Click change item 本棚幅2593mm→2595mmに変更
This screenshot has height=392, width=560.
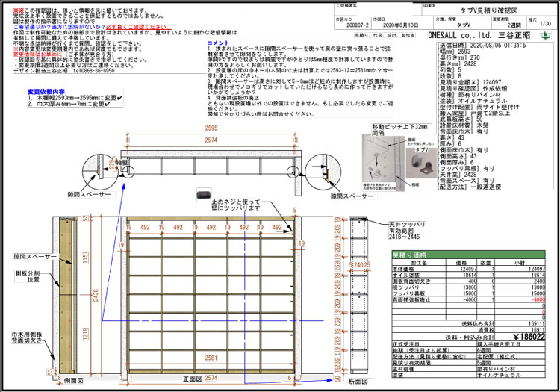pos(75,98)
